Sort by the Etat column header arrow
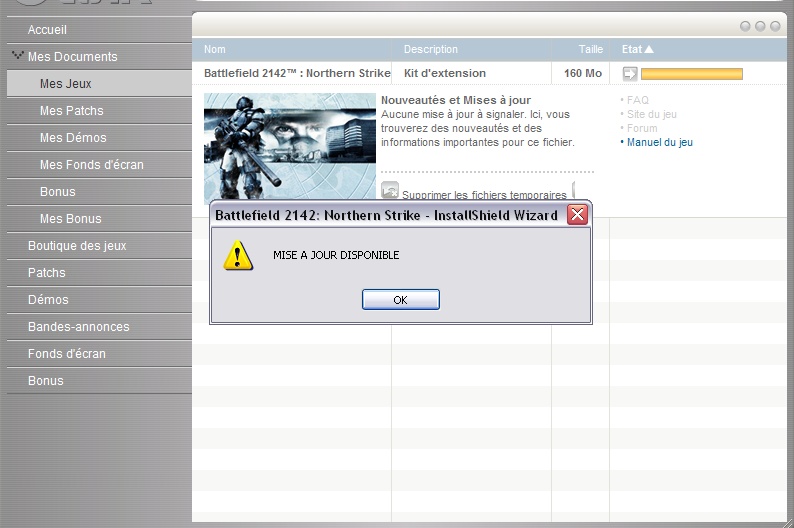The width and height of the screenshot is (794, 528). 649,49
